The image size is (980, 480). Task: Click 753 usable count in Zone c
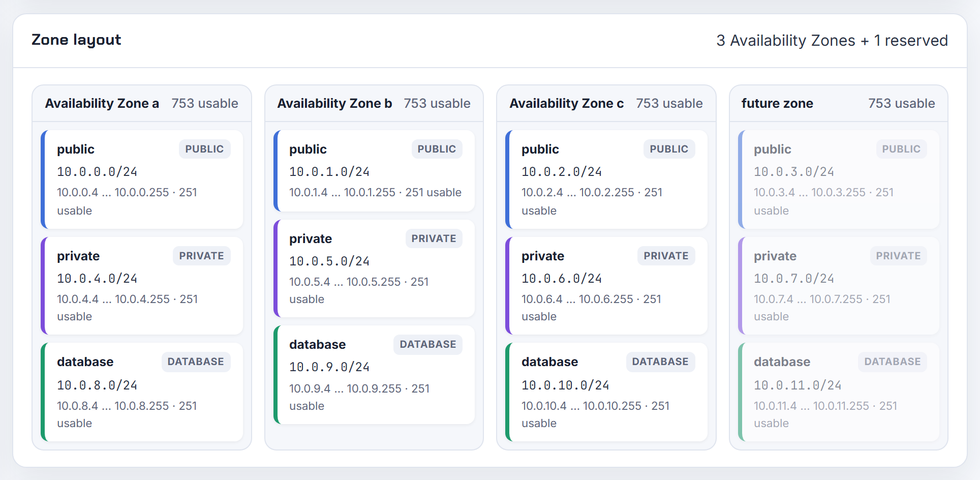pyautogui.click(x=669, y=103)
